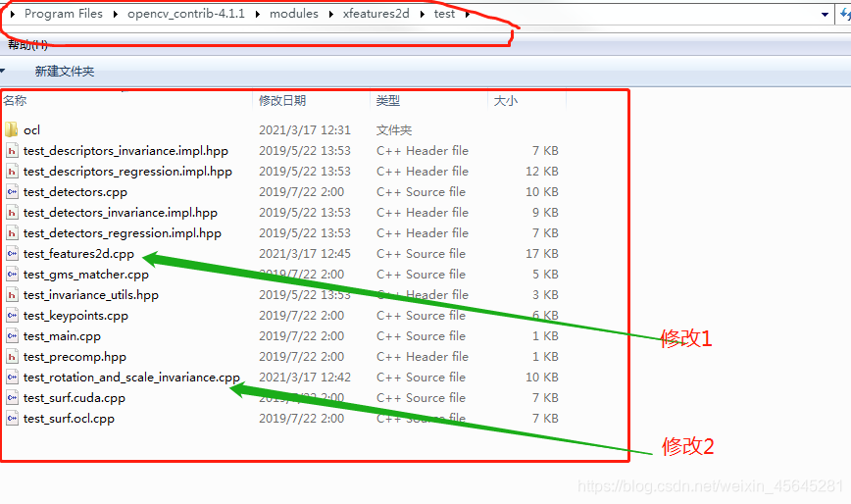This screenshot has height=504, width=851.
Task: Click the 文件夹 type of ocl
Action: 394,130
